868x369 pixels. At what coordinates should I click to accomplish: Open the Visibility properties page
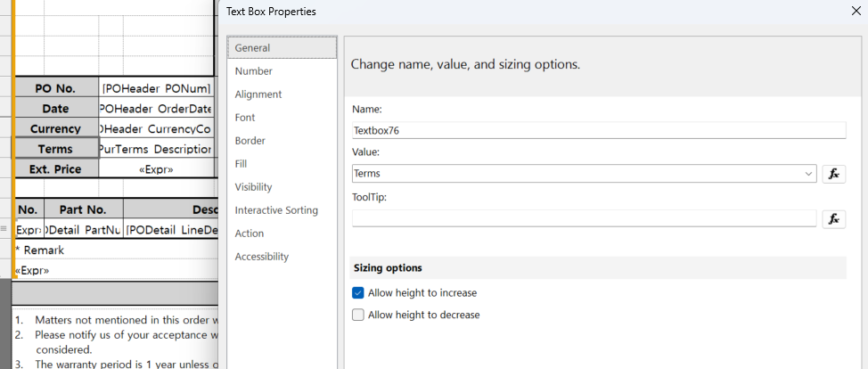point(253,187)
